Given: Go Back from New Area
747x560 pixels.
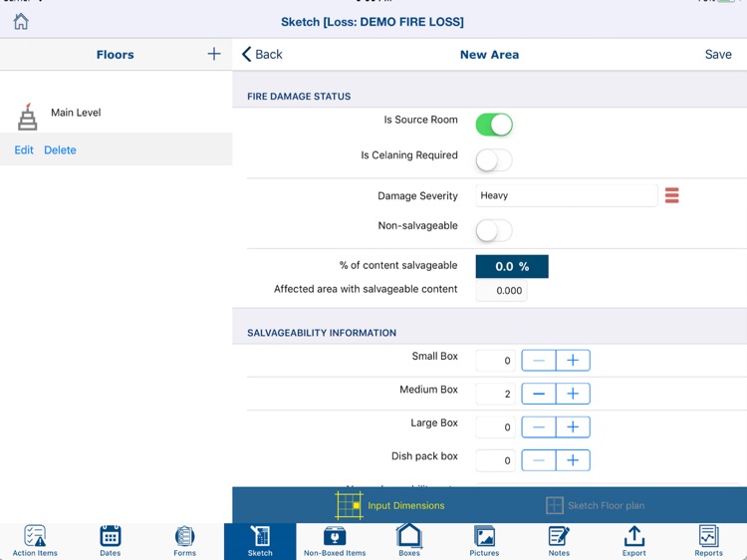Looking at the screenshot, I should point(262,55).
